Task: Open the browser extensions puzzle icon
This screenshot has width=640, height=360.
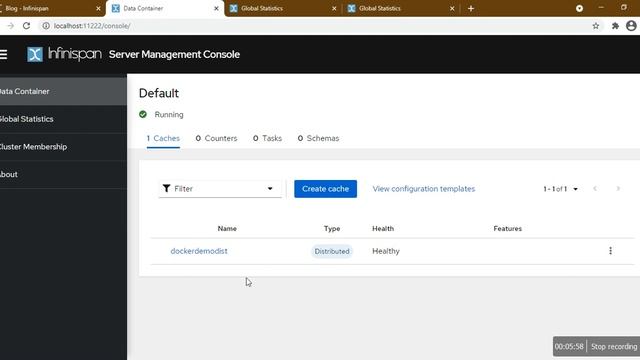Action: click(615, 26)
